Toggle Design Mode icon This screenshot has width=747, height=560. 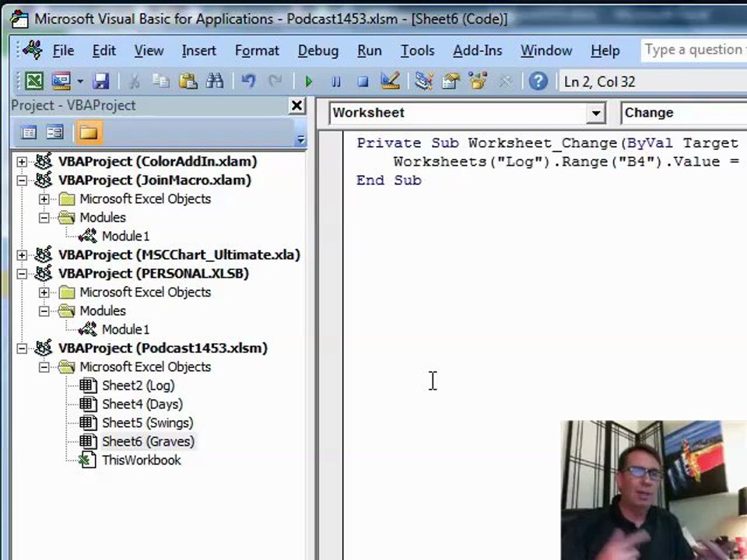pyautogui.click(x=390, y=80)
